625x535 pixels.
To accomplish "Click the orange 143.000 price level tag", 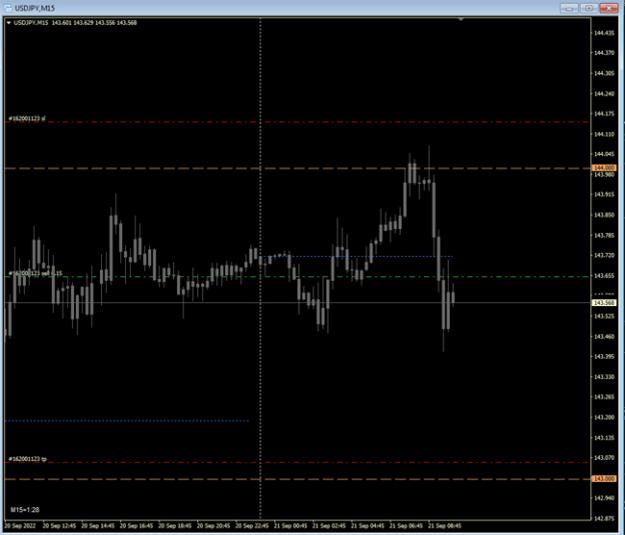I will (x=604, y=478).
